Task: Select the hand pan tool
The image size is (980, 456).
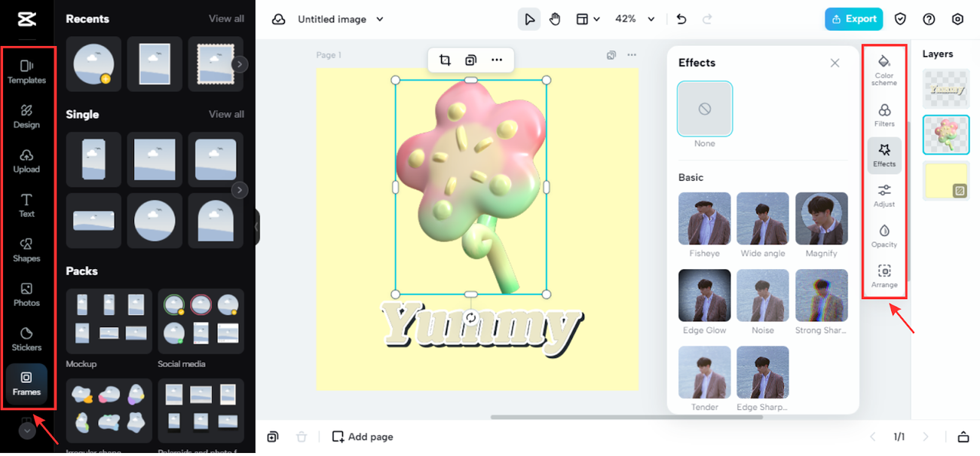Action: point(555,19)
